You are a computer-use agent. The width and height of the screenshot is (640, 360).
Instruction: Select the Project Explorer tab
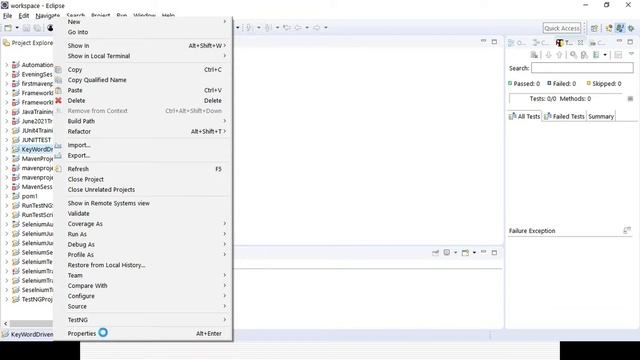(x=28, y=43)
